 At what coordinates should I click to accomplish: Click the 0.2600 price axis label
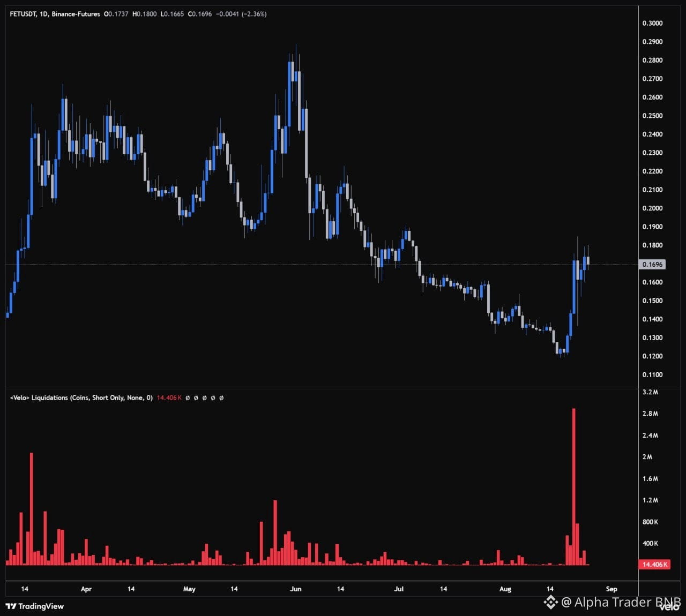point(652,97)
